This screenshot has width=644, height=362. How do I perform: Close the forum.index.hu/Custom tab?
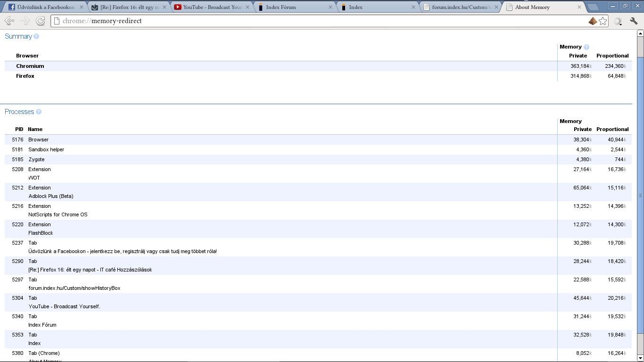click(x=496, y=7)
